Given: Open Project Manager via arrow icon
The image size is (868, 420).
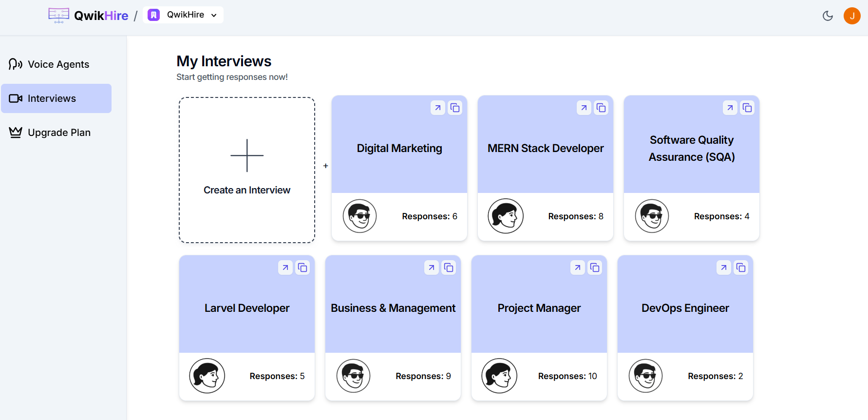Looking at the screenshot, I should point(578,267).
